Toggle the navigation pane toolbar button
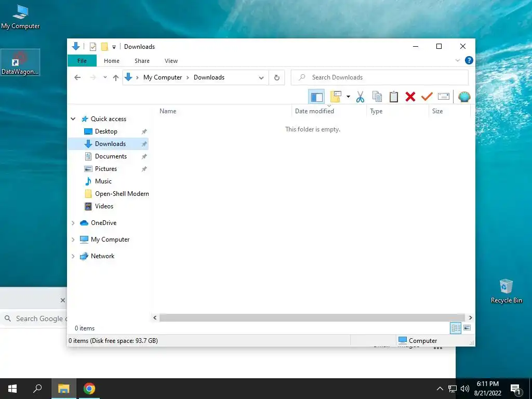Image resolution: width=532 pixels, height=399 pixels. pyautogui.click(x=316, y=97)
